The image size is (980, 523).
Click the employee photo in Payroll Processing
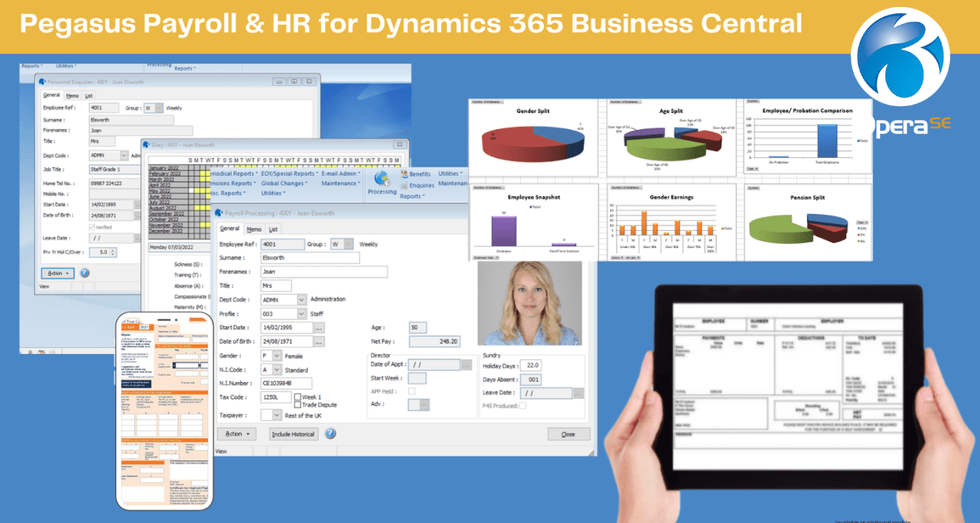pos(529,303)
